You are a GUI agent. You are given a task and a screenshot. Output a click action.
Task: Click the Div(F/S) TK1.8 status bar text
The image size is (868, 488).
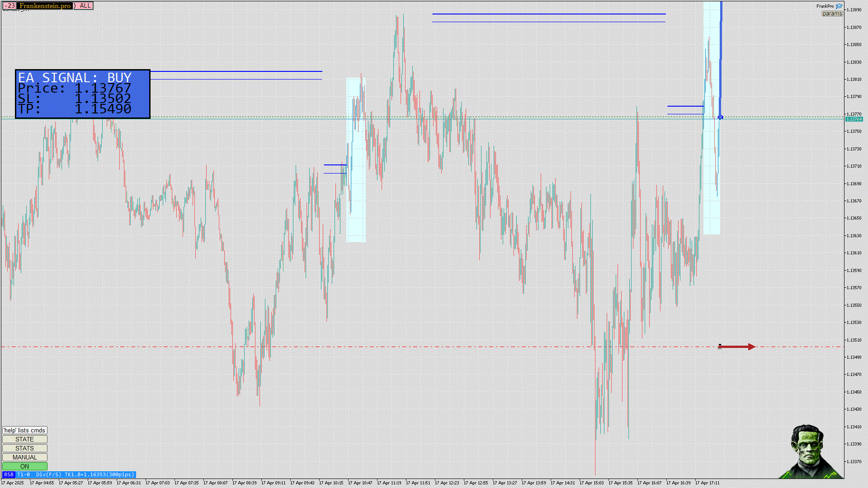point(85,474)
